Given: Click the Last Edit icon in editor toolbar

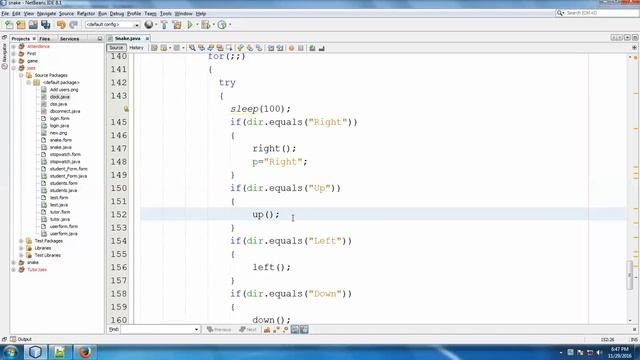Looking at the screenshot, I should [x=154, y=48].
